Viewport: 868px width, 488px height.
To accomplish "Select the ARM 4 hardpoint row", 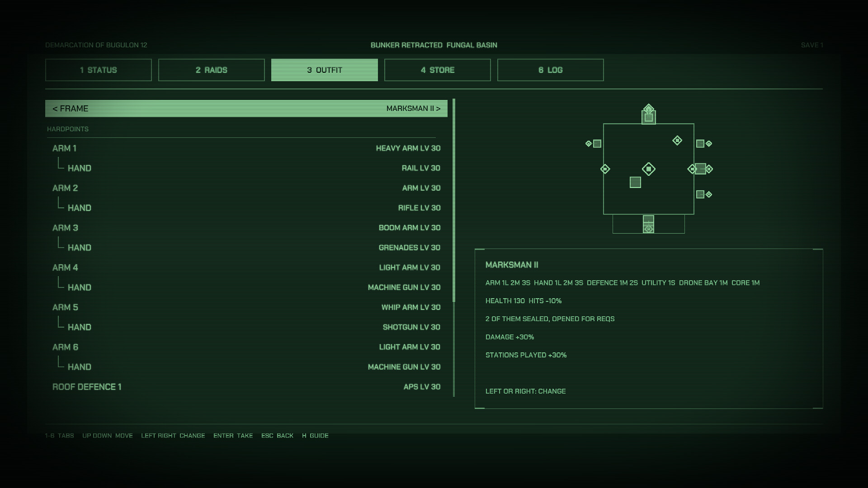I will coord(246,267).
